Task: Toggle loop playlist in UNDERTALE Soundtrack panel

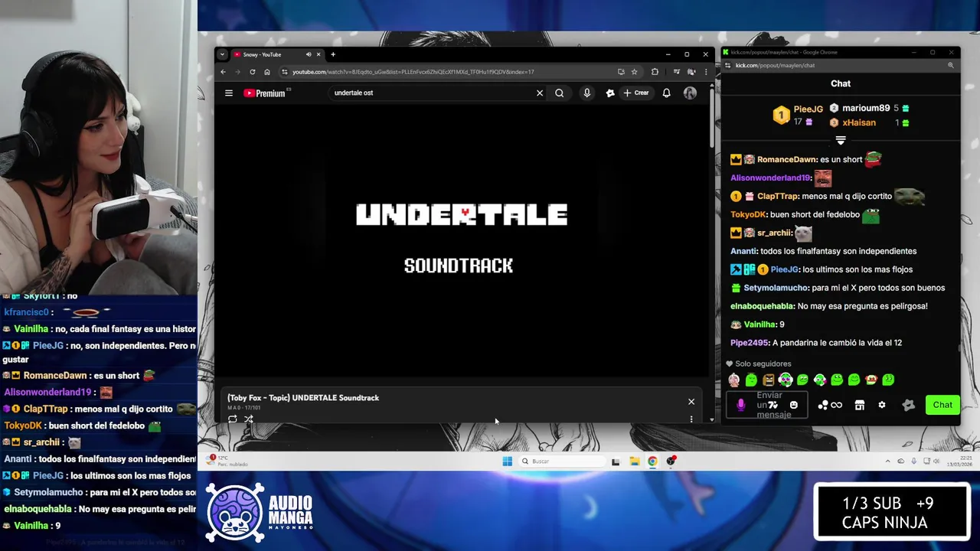Action: (x=233, y=419)
